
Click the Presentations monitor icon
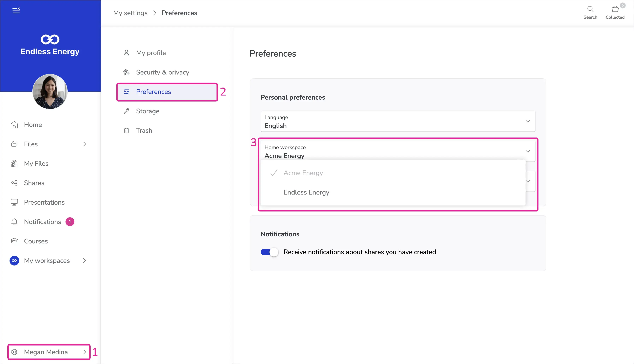[x=14, y=202]
